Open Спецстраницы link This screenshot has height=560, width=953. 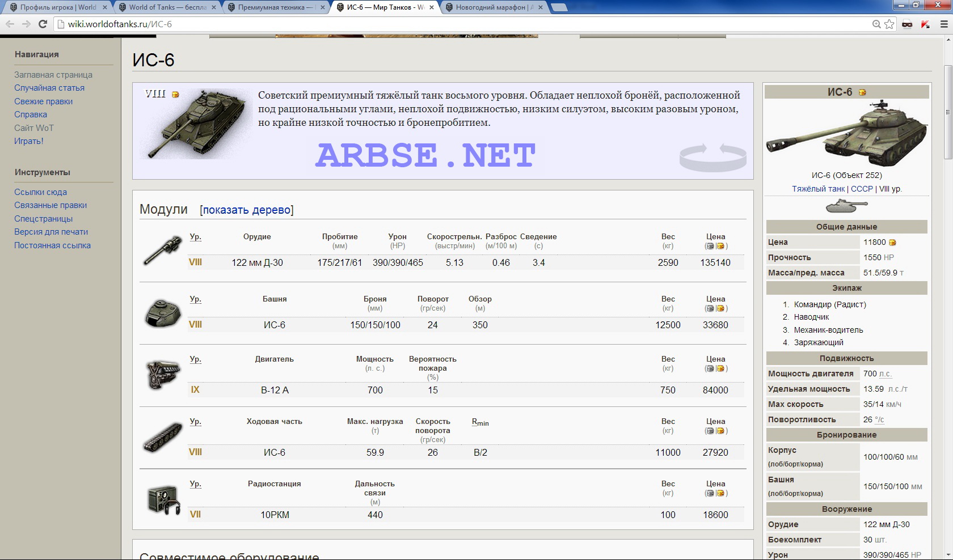coord(43,219)
